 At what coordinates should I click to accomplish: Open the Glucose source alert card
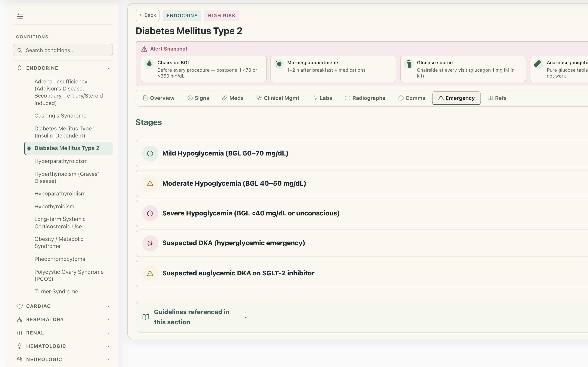[463, 69]
